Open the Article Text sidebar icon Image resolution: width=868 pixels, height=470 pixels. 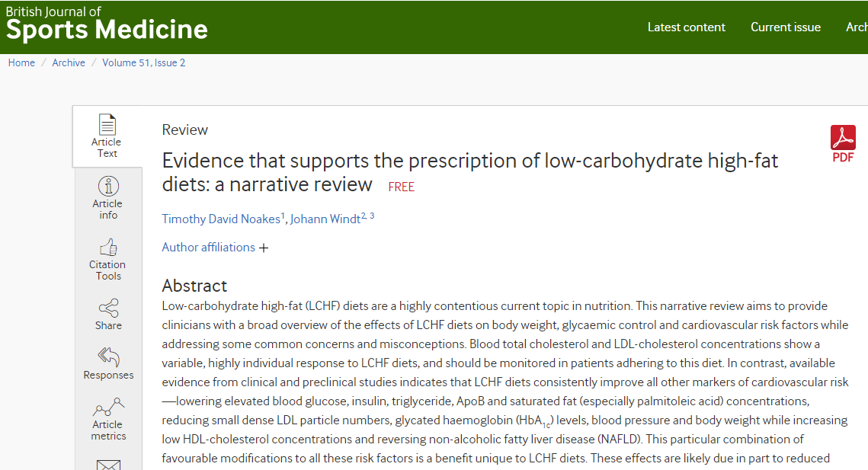pyautogui.click(x=107, y=125)
